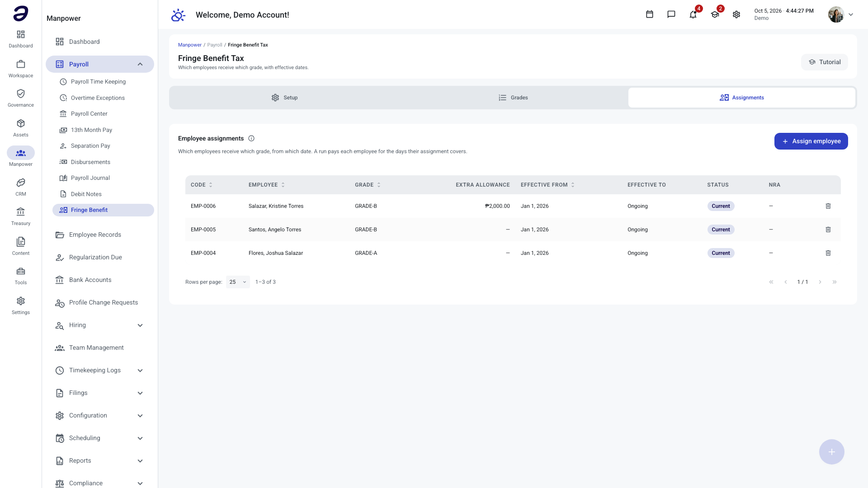Go to Assets in left rail
The image size is (868, 488).
tap(21, 128)
